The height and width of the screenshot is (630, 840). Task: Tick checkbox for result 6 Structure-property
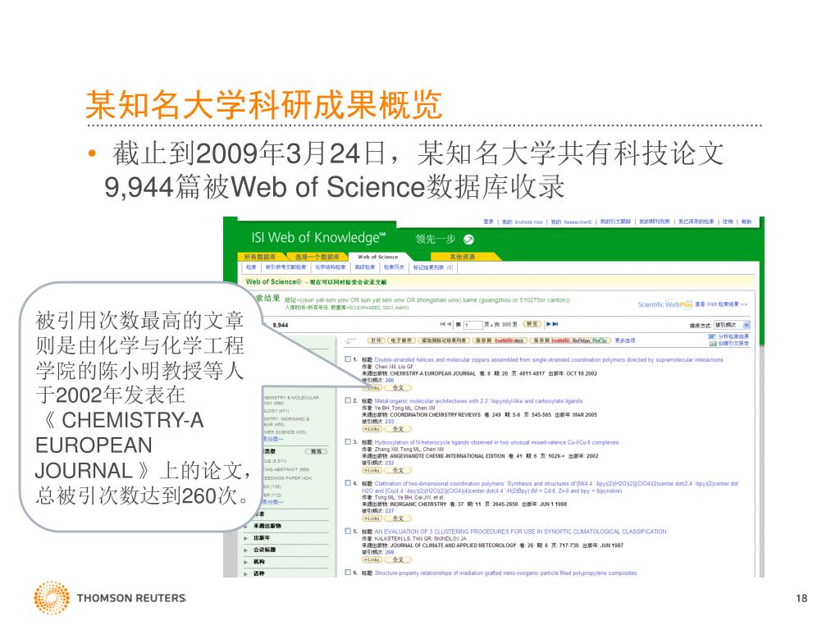tap(348, 572)
